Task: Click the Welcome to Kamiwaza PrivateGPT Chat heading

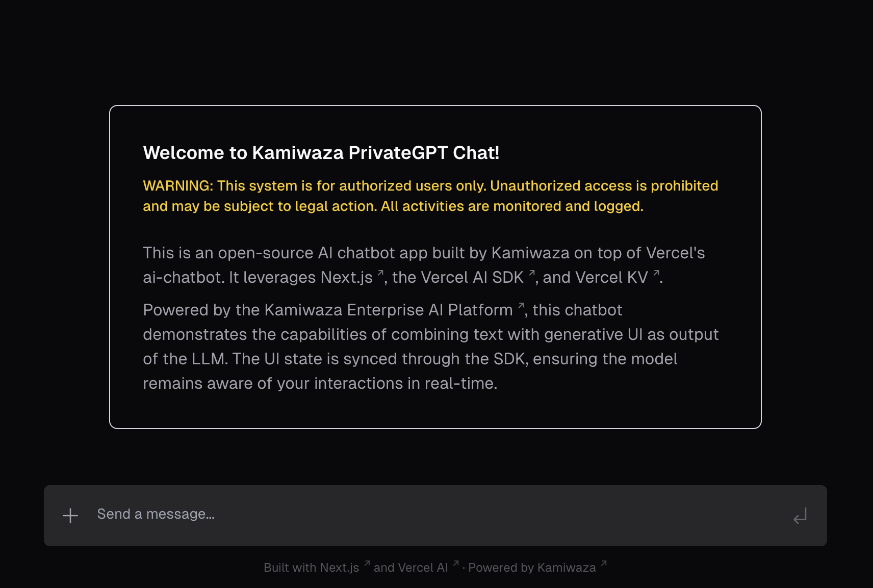Action: click(321, 153)
